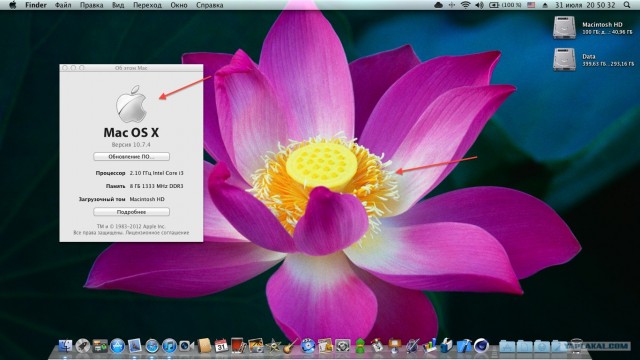
Task: Click the eject icon in menu bar
Action: point(545,5)
